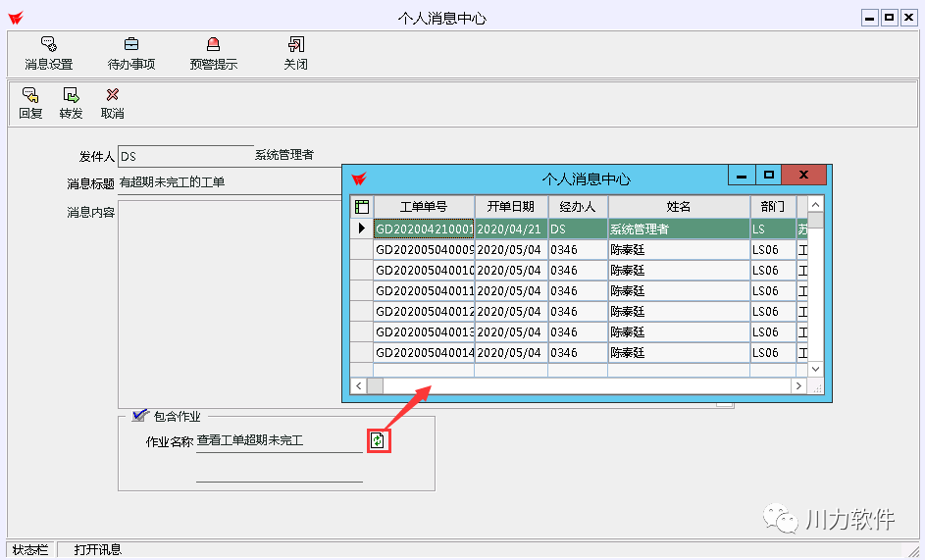Select row GD2020050400009
Screen dimensions: 925x560
click(424, 250)
